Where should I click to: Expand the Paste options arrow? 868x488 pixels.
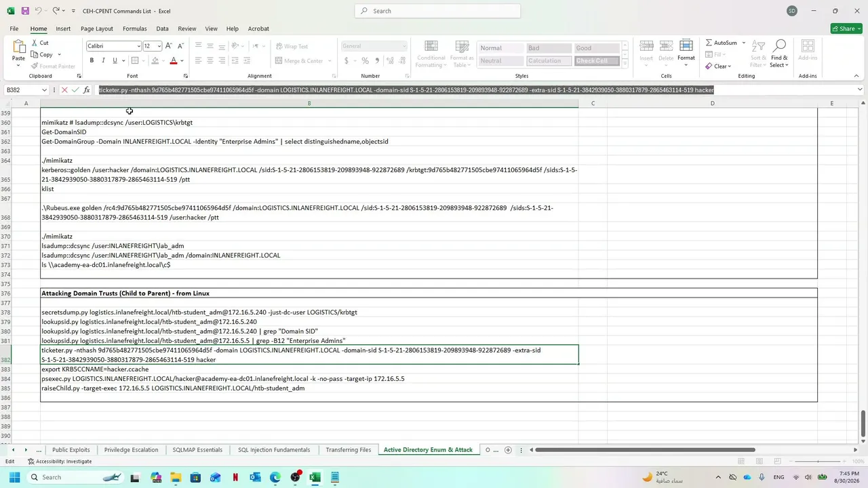click(18, 66)
